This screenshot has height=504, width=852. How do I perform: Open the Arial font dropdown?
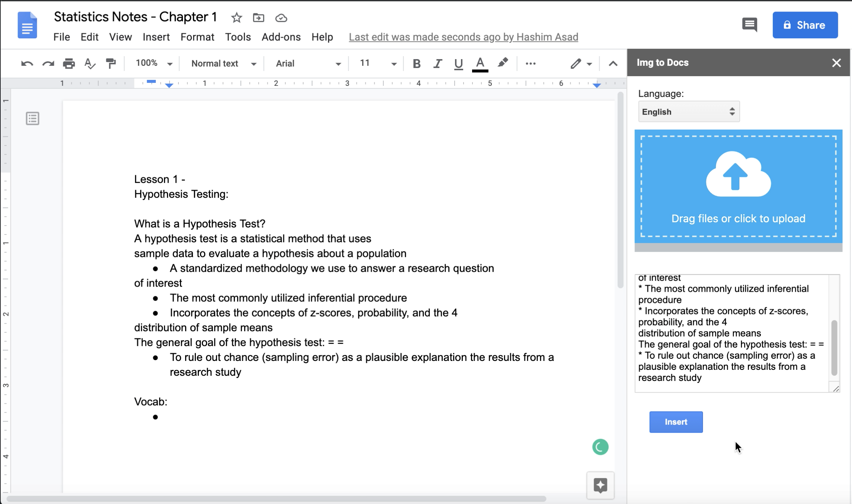click(x=308, y=64)
